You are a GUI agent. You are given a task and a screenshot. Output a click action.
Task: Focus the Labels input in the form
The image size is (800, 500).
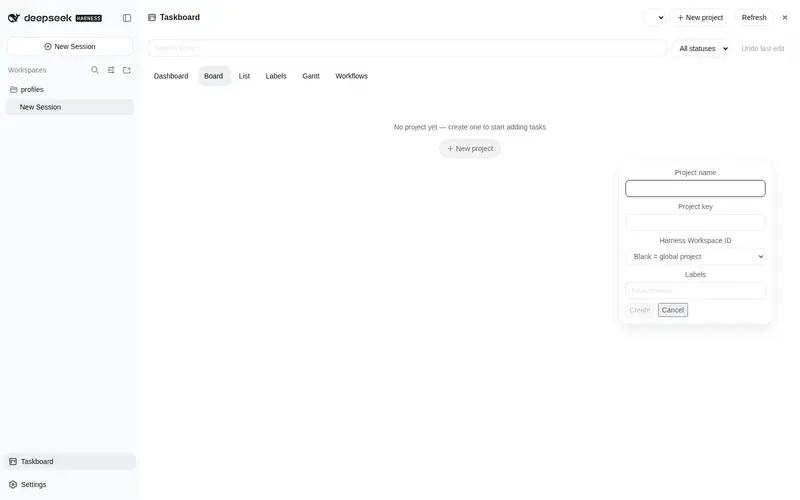click(695, 290)
